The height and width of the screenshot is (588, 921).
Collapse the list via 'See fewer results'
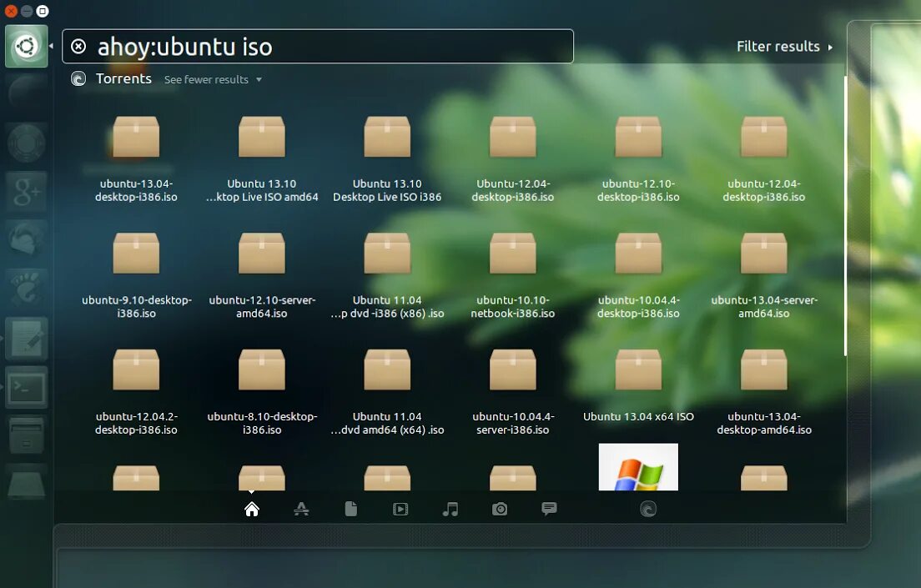(x=213, y=79)
